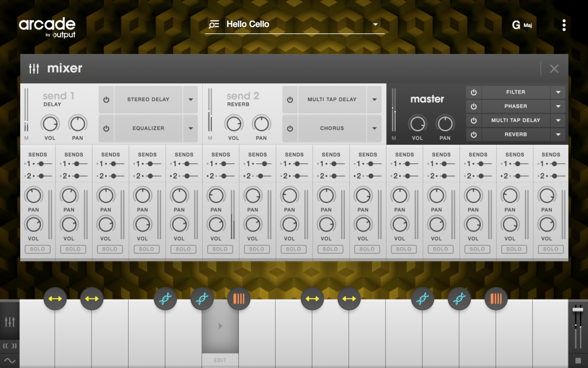Image resolution: width=588 pixels, height=368 pixels.
Task: Toggle power for master Reverb effect
Action: click(474, 135)
